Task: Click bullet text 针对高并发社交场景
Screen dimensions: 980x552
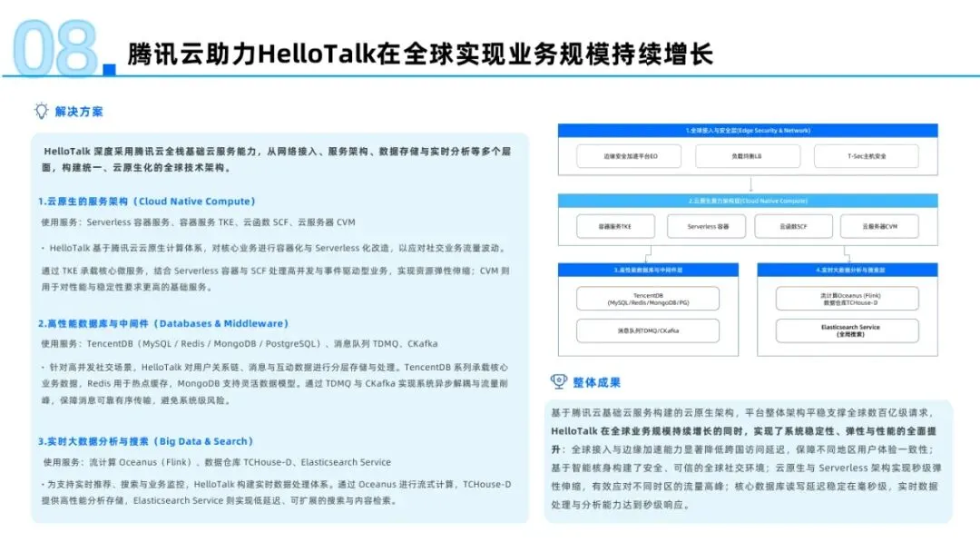Action: point(275,384)
